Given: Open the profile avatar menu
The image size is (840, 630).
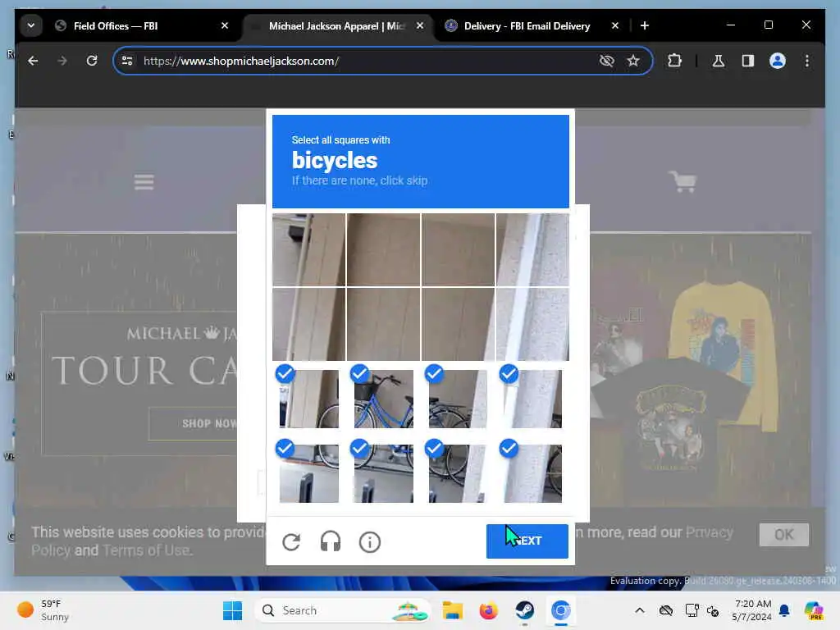Looking at the screenshot, I should (778, 61).
